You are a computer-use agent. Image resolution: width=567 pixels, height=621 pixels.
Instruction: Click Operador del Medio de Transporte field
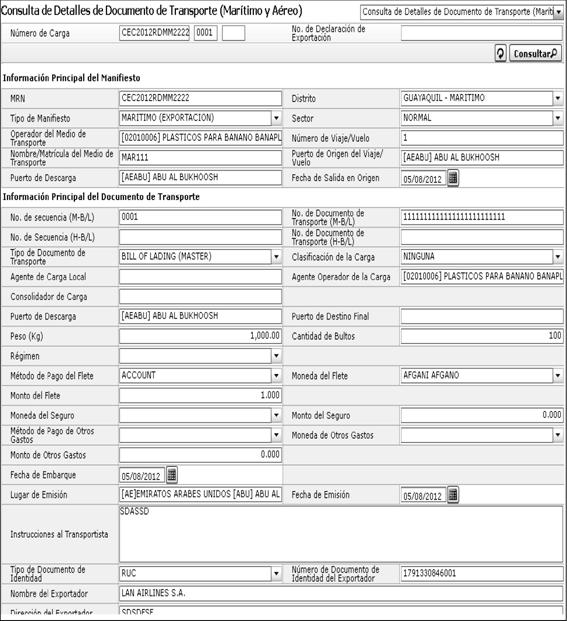tap(200, 138)
